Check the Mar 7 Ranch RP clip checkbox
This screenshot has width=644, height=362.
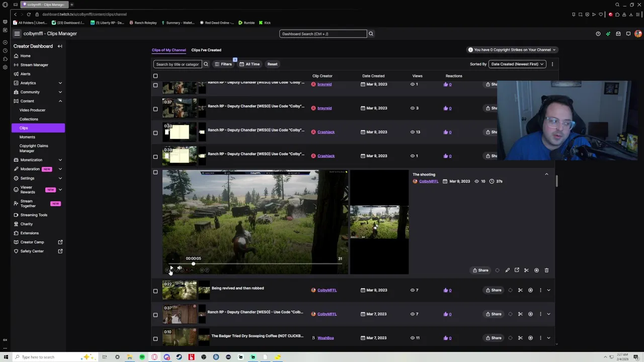tap(155, 315)
